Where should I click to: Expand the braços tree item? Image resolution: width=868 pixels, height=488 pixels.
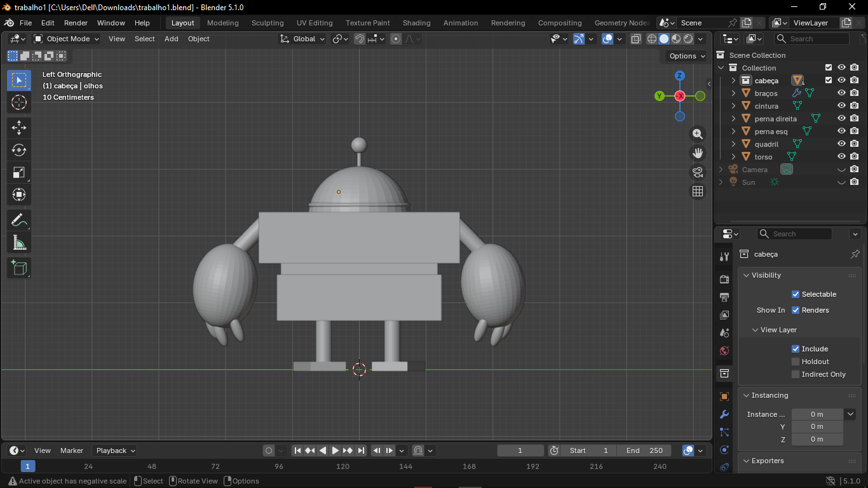coord(733,93)
